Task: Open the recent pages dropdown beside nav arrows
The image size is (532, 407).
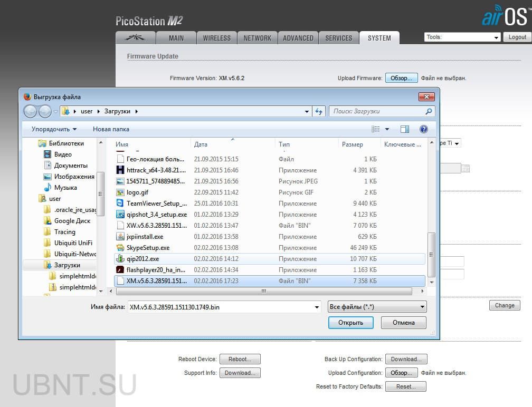Action: [55, 111]
